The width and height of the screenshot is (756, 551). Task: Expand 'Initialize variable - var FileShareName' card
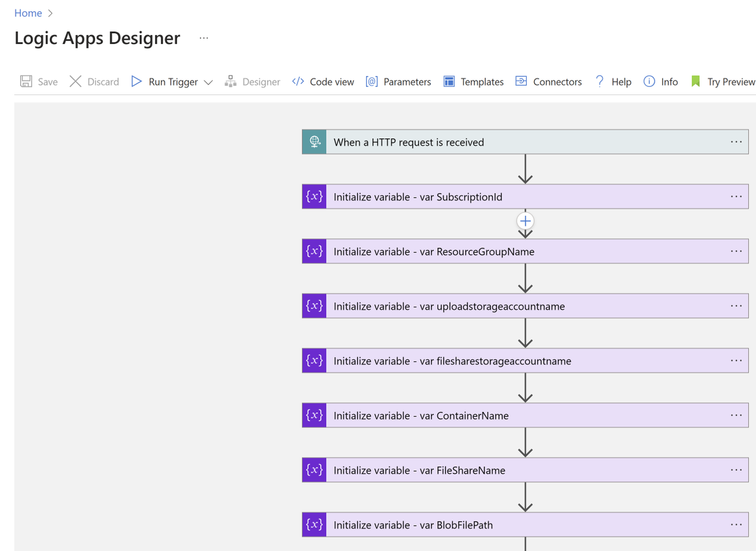pyautogui.click(x=525, y=470)
